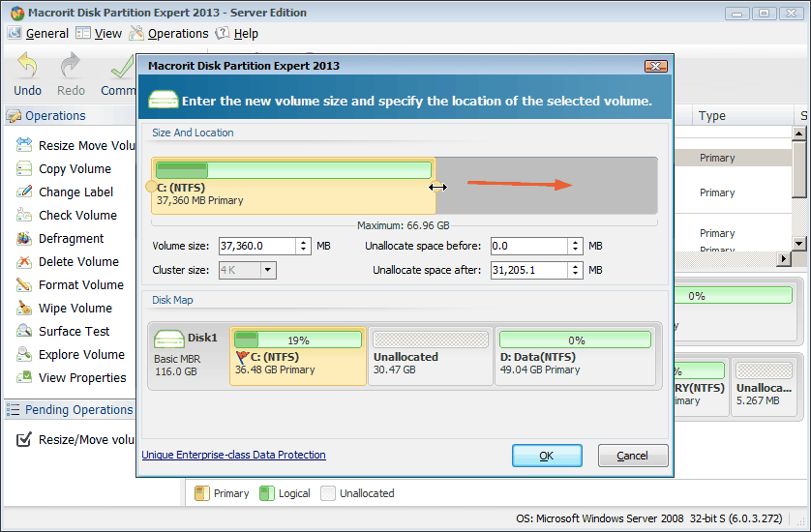
Task: Click the Cancel button
Action: (633, 456)
